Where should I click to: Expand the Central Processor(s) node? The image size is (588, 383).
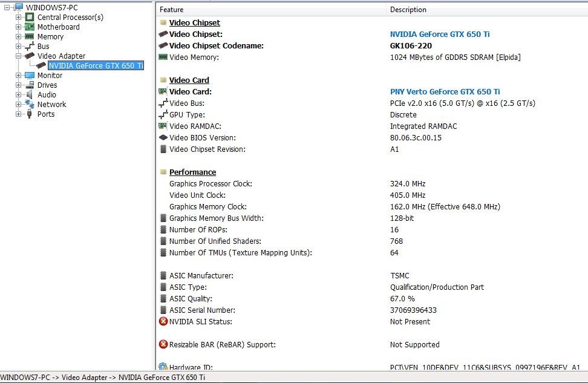click(x=19, y=17)
